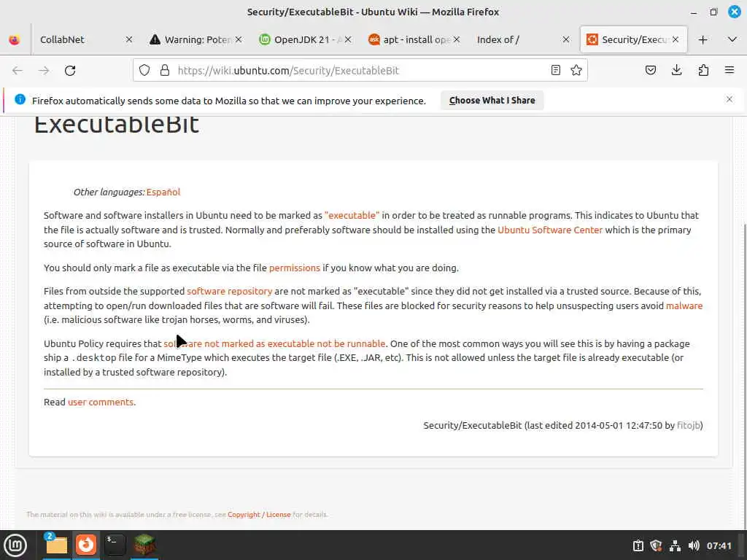
Task: Open security shield tray icon
Action: 656,545
